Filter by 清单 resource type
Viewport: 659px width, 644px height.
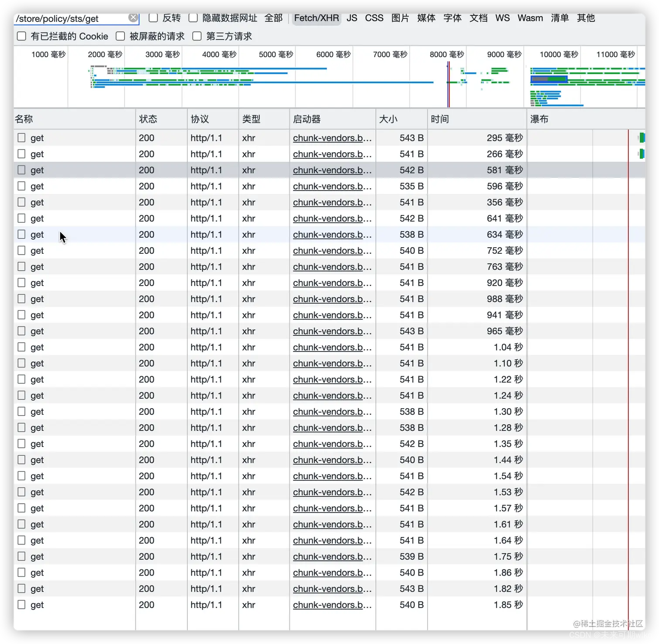click(x=560, y=18)
